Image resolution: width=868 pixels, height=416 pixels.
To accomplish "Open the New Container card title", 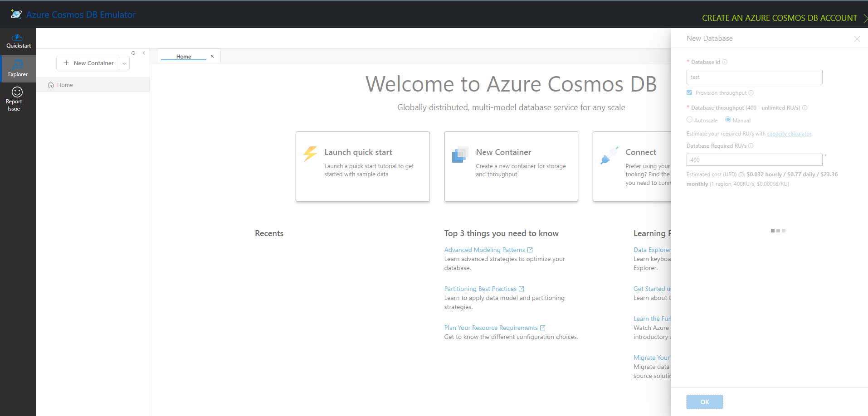I will coord(503,152).
